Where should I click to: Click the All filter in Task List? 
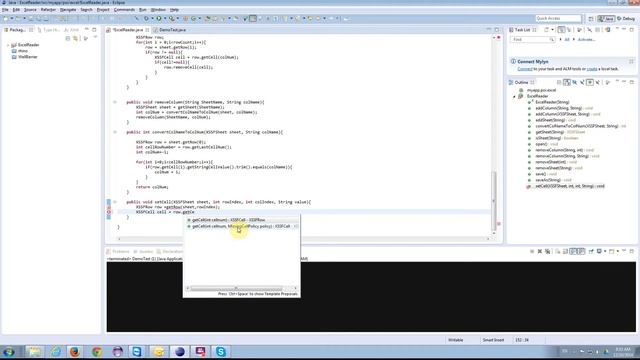pos(567,40)
